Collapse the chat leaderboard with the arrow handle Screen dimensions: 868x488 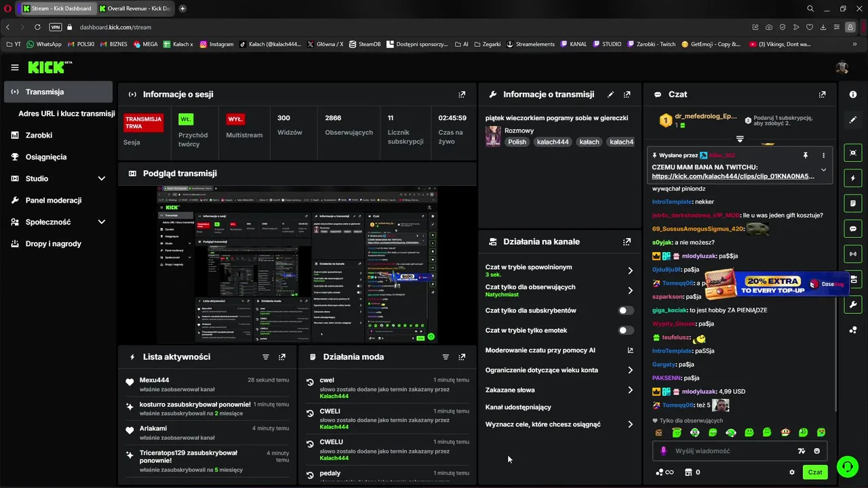click(740, 139)
